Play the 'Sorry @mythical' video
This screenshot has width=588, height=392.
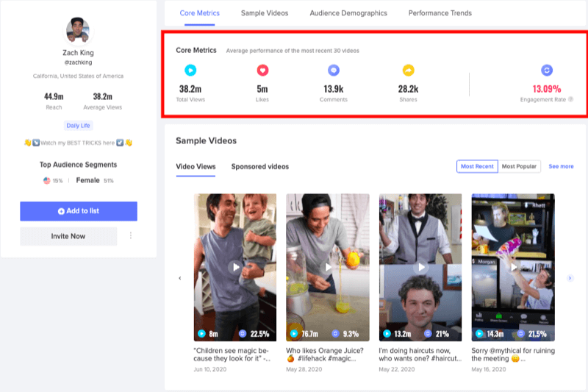coord(513,267)
